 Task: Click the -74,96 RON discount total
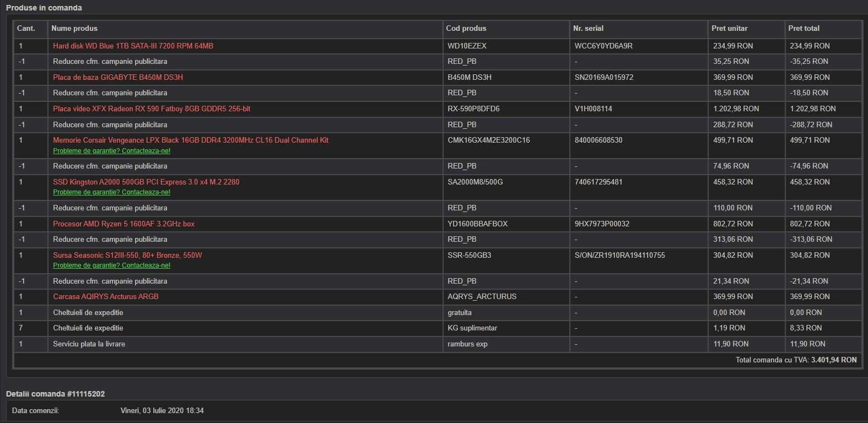point(809,166)
